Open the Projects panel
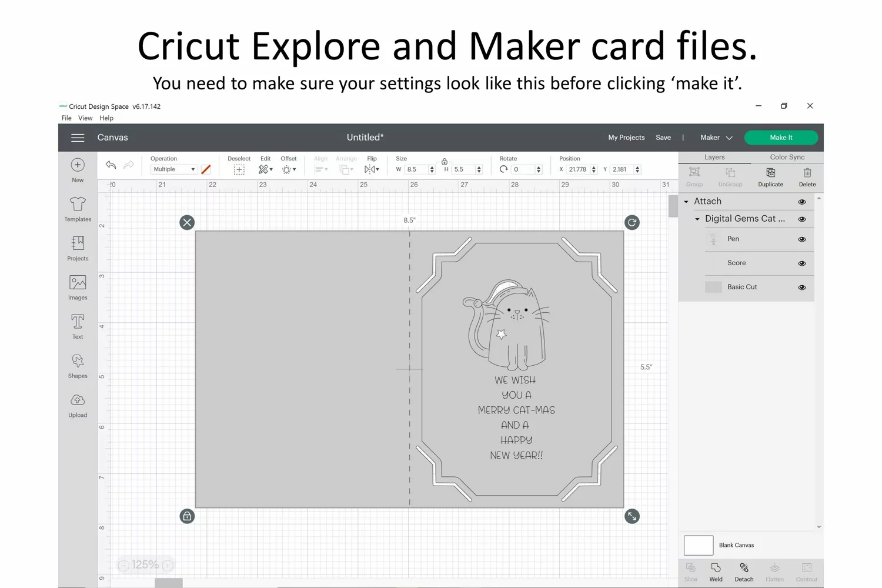This screenshot has height=588, width=882. [x=78, y=249]
